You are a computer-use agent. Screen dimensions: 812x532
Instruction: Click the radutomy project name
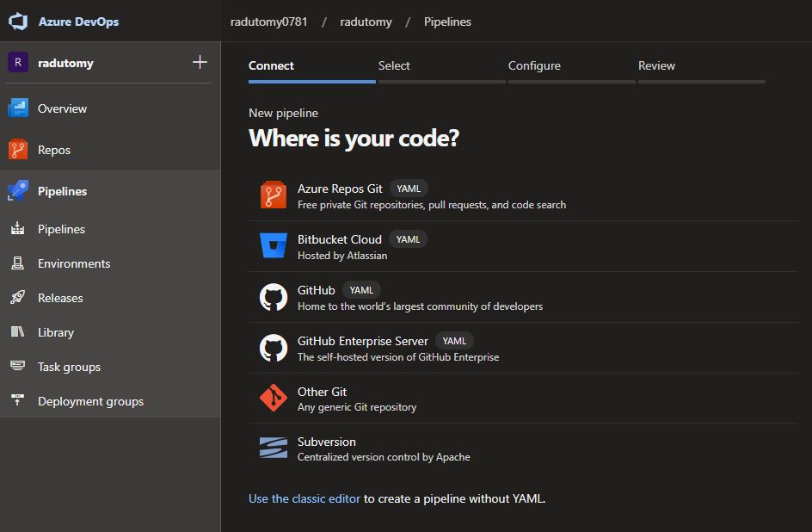pos(65,63)
